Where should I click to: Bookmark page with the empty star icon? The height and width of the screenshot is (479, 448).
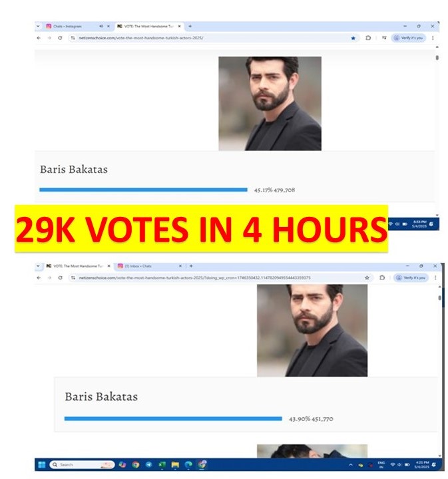click(x=367, y=277)
